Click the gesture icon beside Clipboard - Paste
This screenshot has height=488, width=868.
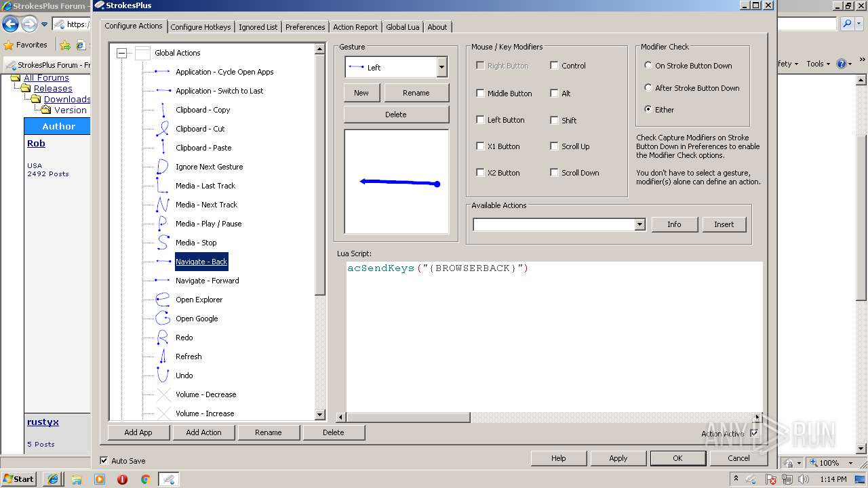[163, 147]
